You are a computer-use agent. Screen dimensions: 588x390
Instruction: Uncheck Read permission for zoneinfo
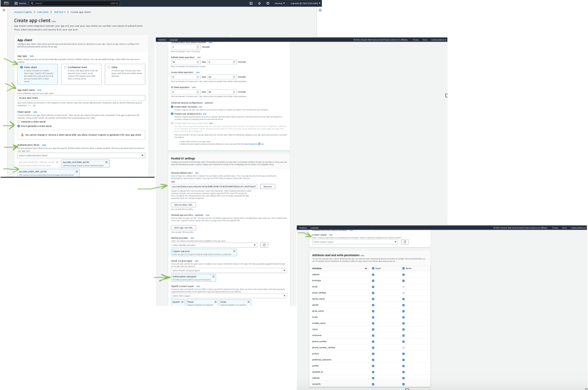click(373, 384)
